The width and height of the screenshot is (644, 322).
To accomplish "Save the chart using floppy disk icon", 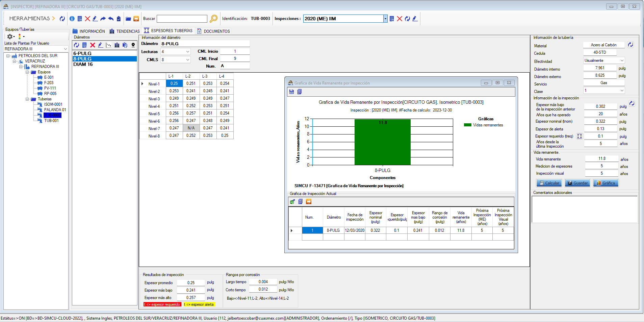I will coord(292,92).
